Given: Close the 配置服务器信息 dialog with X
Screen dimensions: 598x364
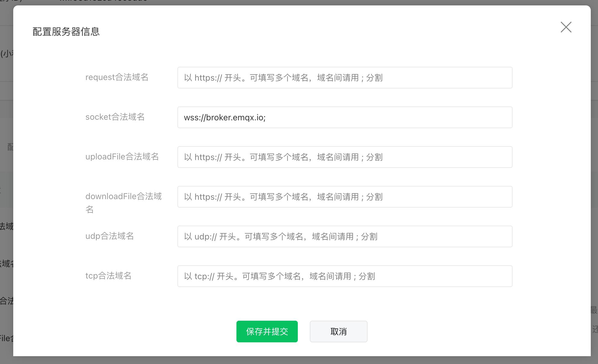Looking at the screenshot, I should coord(566,27).
